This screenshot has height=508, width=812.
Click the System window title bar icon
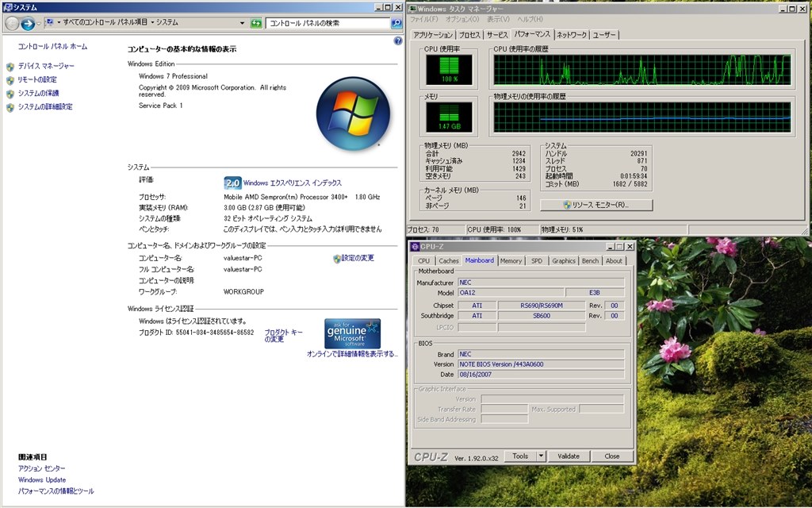[x=7, y=7]
